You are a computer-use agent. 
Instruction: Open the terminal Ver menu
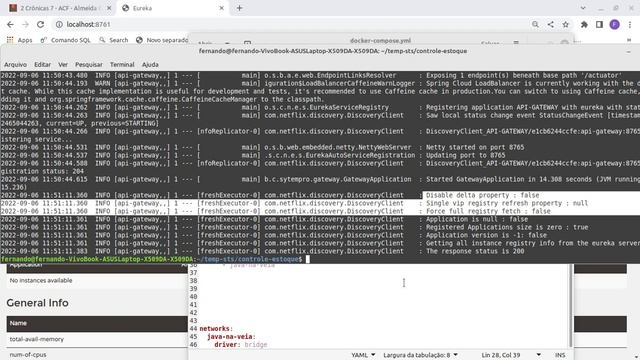[x=63, y=64]
